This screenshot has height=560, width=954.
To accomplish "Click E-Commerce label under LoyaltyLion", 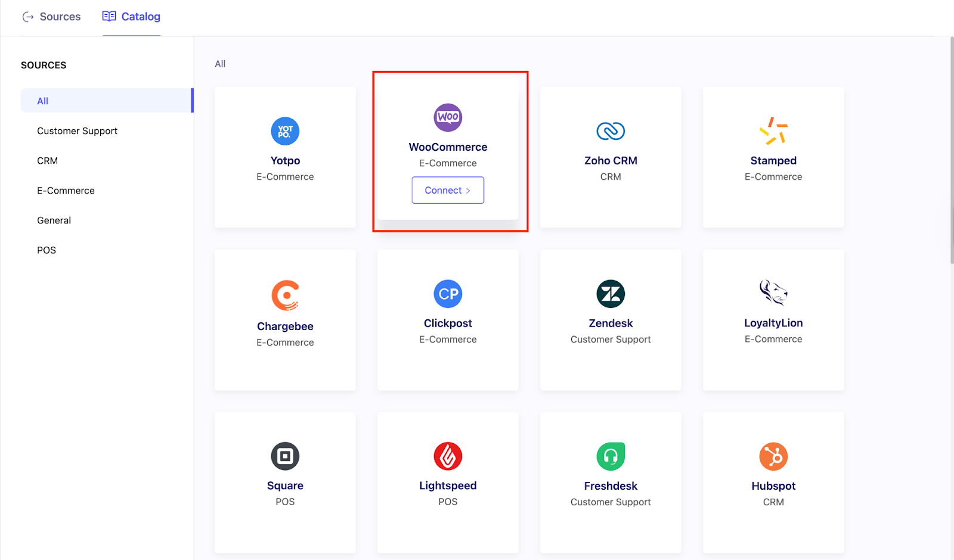I will (773, 339).
